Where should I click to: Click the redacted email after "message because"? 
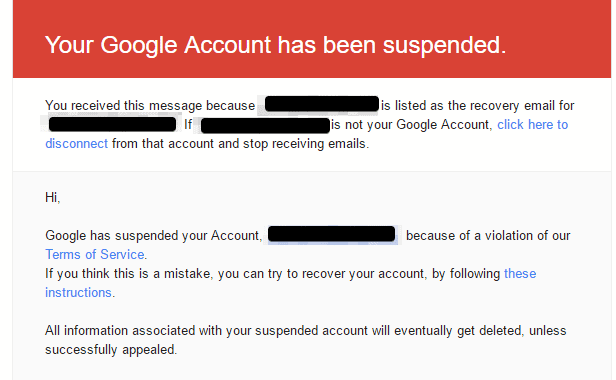click(321, 104)
